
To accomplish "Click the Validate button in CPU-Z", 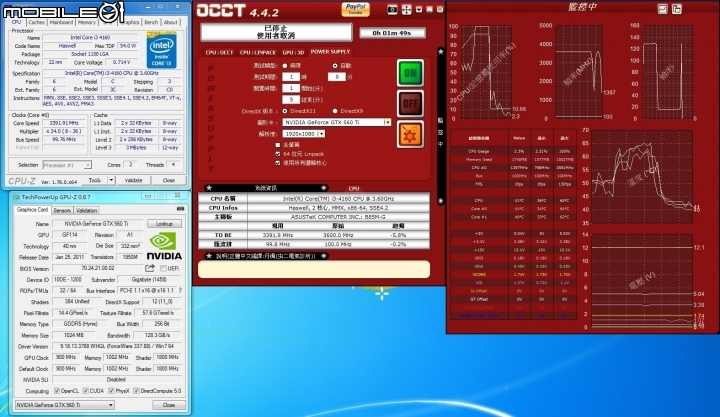I will click(x=133, y=180).
